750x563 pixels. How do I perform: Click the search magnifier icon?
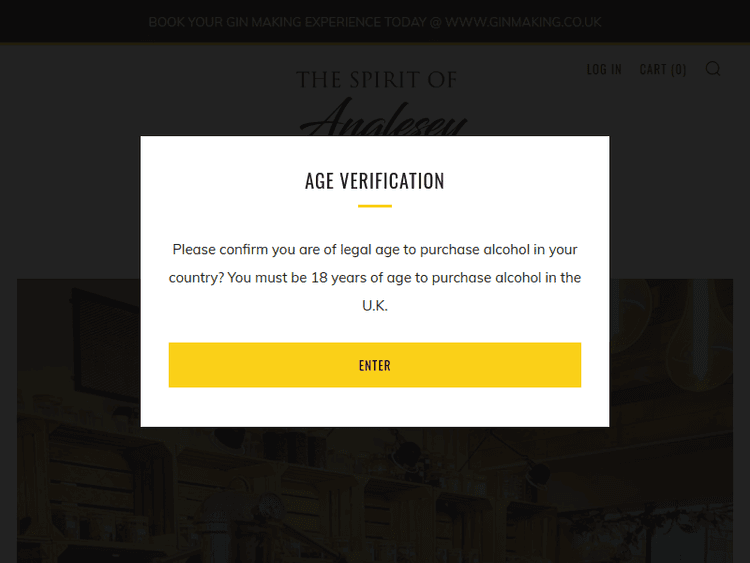[713, 69]
